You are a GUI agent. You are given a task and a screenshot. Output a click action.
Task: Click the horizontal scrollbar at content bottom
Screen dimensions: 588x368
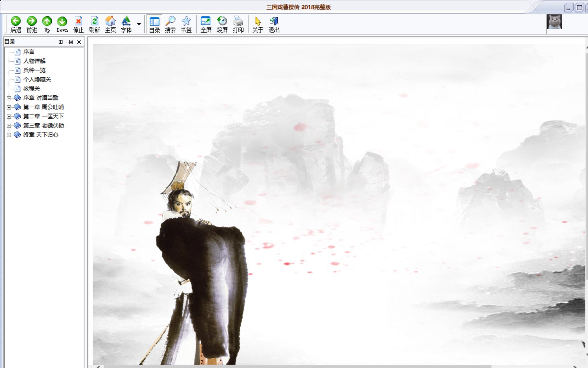click(x=297, y=366)
